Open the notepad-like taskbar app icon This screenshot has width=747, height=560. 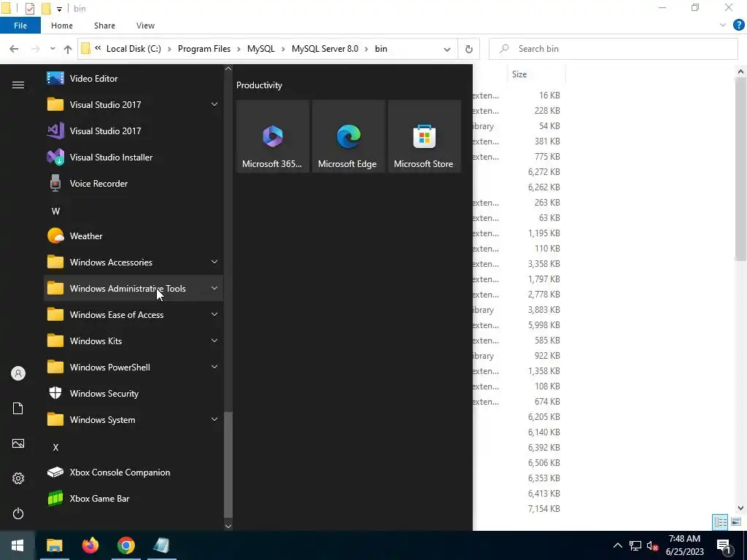161,545
